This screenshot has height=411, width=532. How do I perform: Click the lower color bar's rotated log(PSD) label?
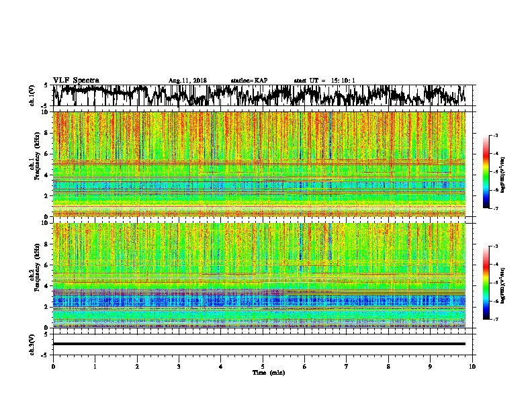pos(503,285)
